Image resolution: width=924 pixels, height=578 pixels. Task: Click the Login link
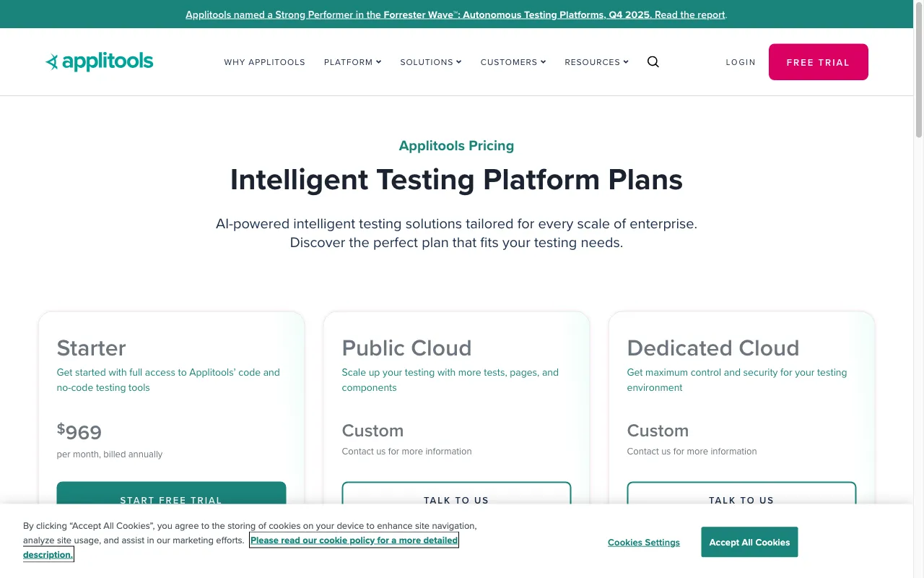[741, 62]
